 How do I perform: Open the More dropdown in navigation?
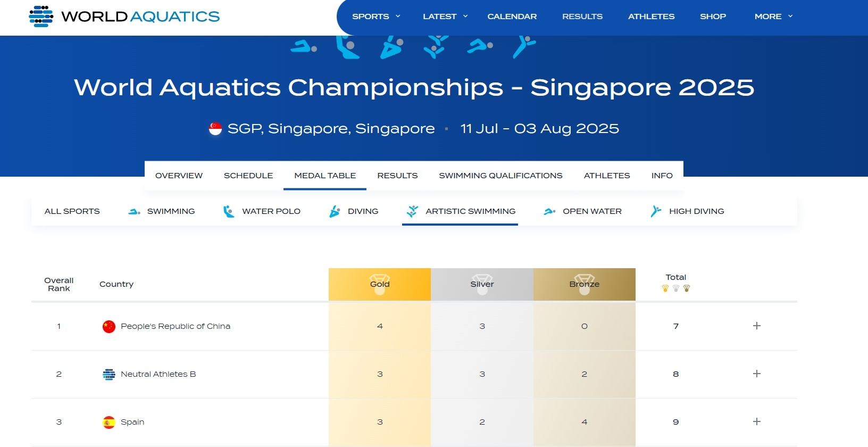[x=773, y=16]
